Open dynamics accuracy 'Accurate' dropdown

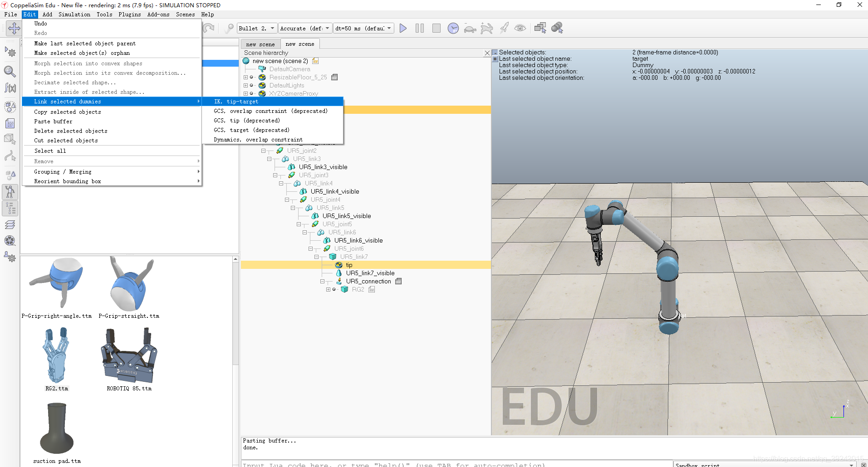(305, 28)
